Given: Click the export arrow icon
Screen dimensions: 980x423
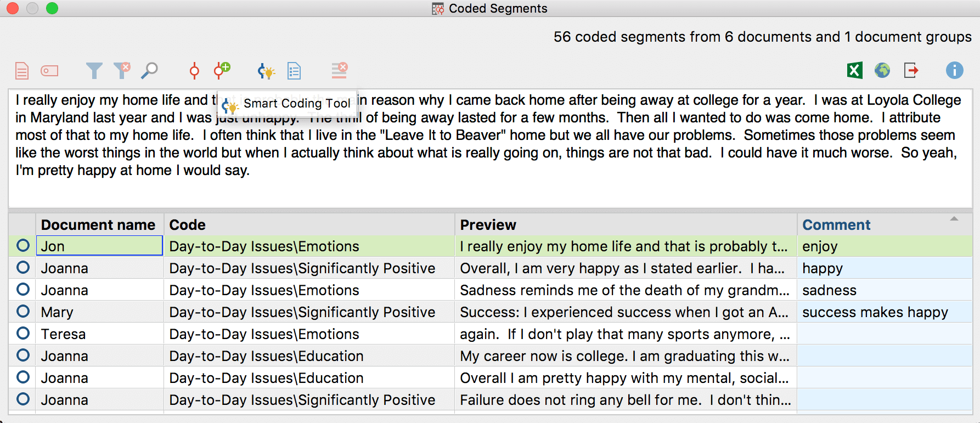Looking at the screenshot, I should [911, 70].
